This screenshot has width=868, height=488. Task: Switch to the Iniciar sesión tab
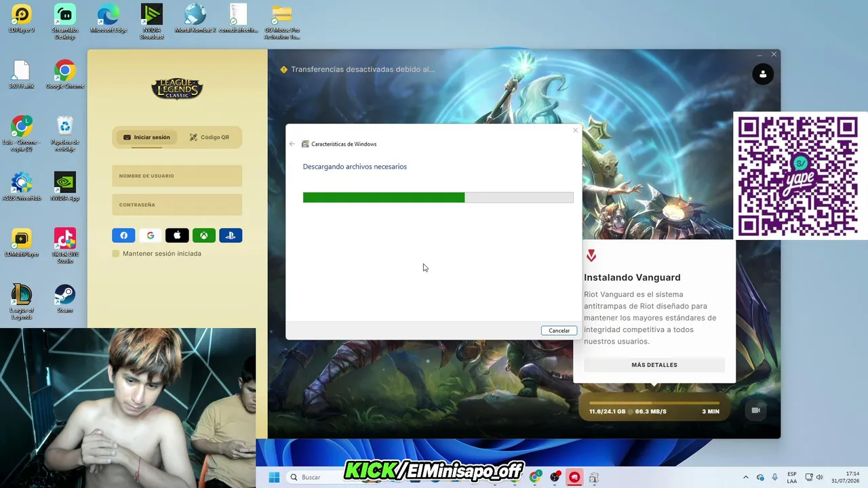point(147,137)
